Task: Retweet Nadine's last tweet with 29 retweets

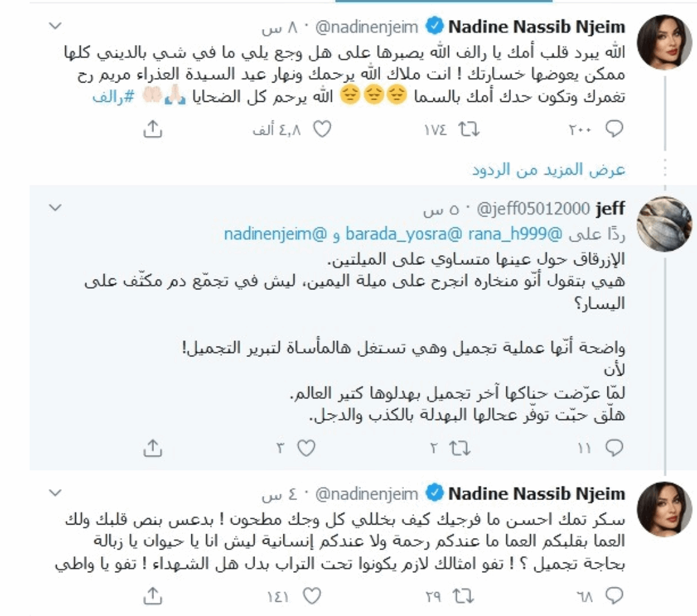Action: point(463,596)
